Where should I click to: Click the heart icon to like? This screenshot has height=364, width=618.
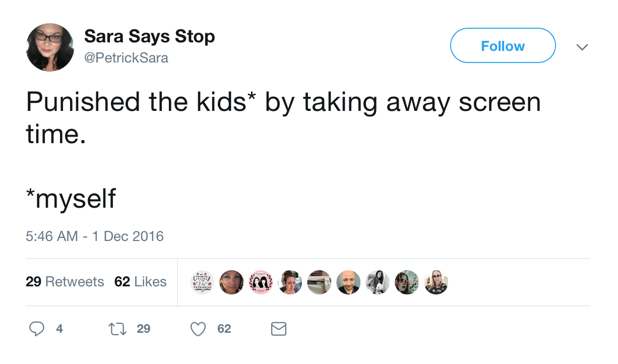point(198,328)
